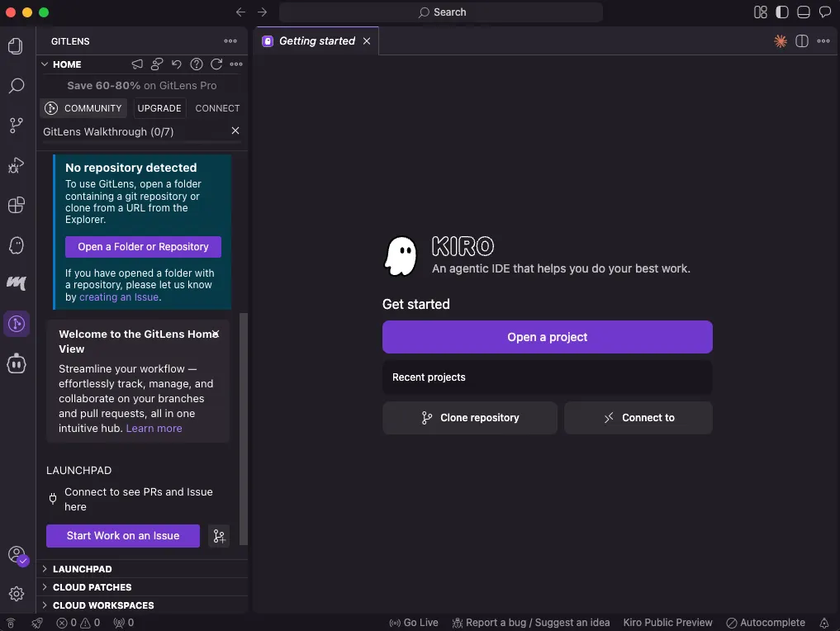Click Open a Folder or Repository
This screenshot has width=840, height=631.
click(x=143, y=247)
